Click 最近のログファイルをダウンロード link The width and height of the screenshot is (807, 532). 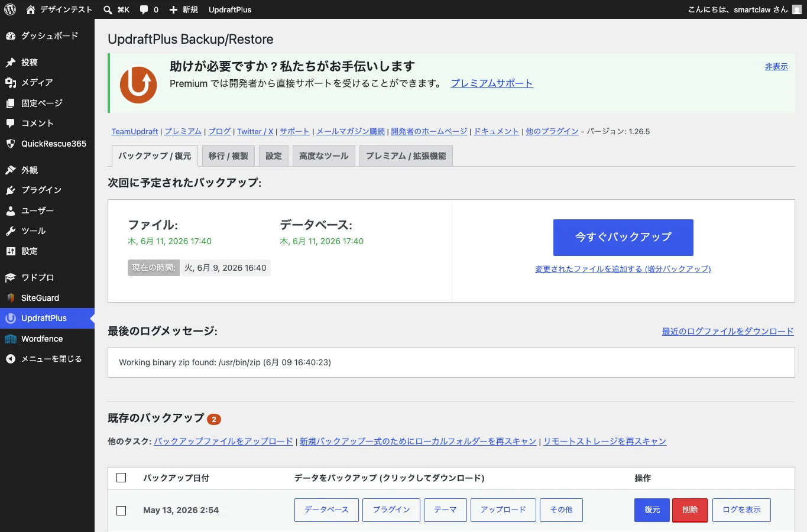pos(728,332)
